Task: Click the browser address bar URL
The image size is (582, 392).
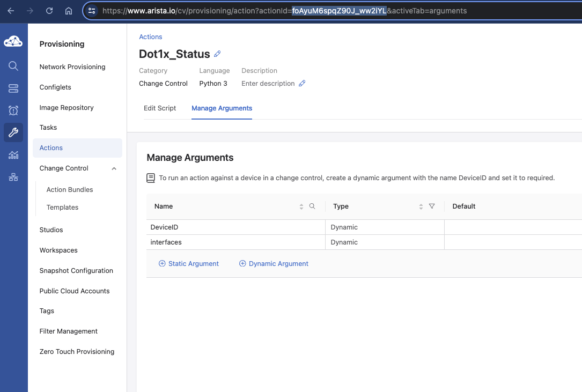Action: pos(284,11)
